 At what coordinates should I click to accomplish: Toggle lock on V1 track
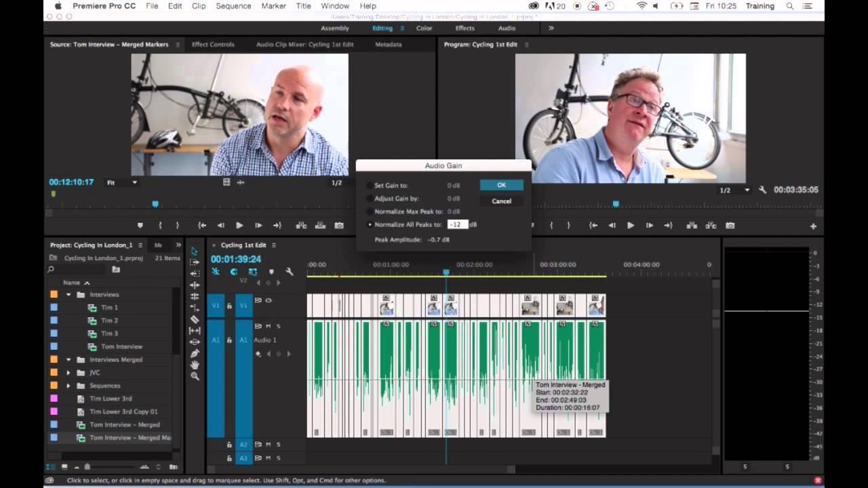tap(229, 306)
